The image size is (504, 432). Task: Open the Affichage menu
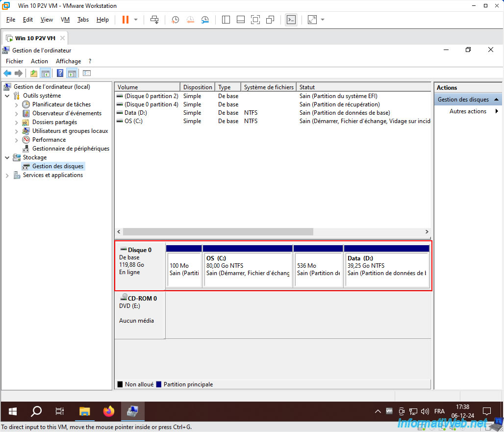tap(69, 61)
